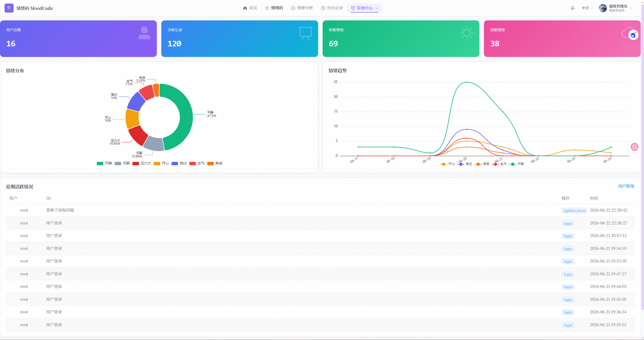The height and width of the screenshot is (340, 644).
Task: Toggle 难过 line in the trend chart legend
Action: 465,164
